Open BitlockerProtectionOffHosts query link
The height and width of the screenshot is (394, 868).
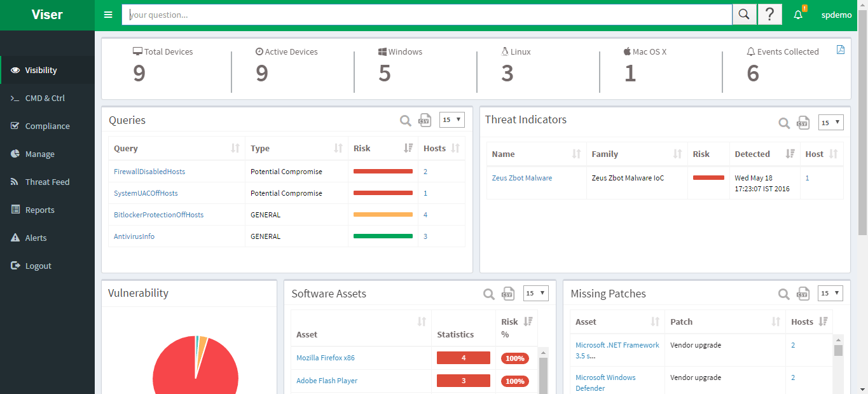tap(158, 215)
